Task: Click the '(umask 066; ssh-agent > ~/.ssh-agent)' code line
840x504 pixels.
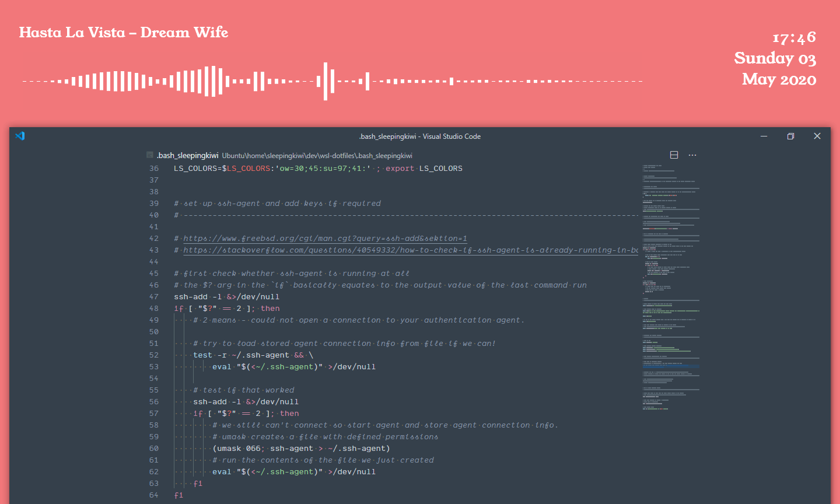Action: tap(302, 449)
